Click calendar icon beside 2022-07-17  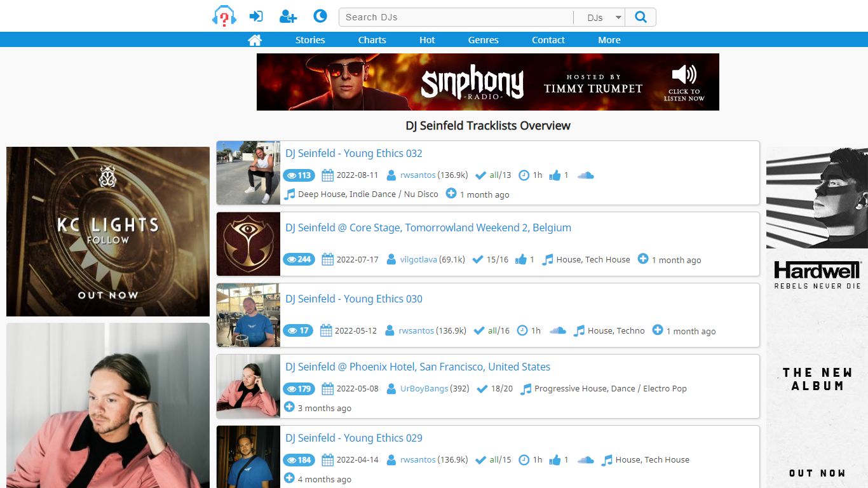(x=327, y=259)
